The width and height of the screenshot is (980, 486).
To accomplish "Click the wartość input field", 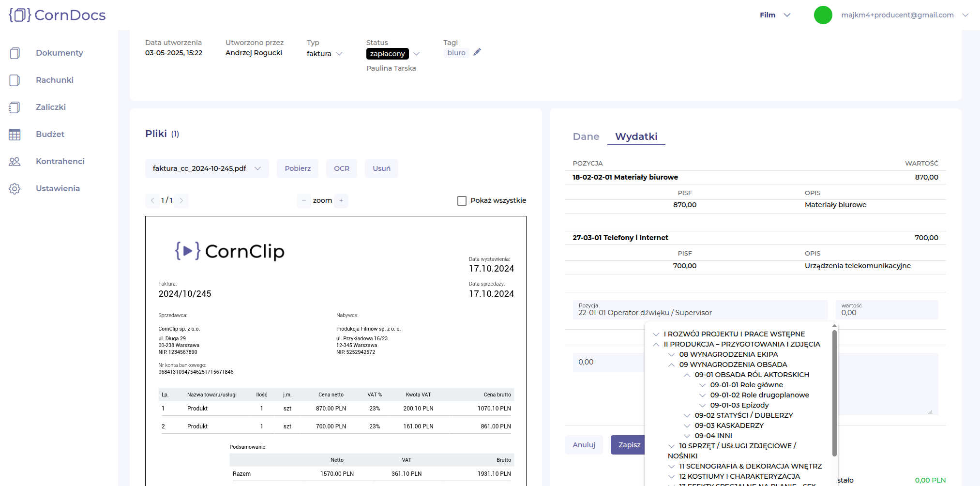I will 887,310.
